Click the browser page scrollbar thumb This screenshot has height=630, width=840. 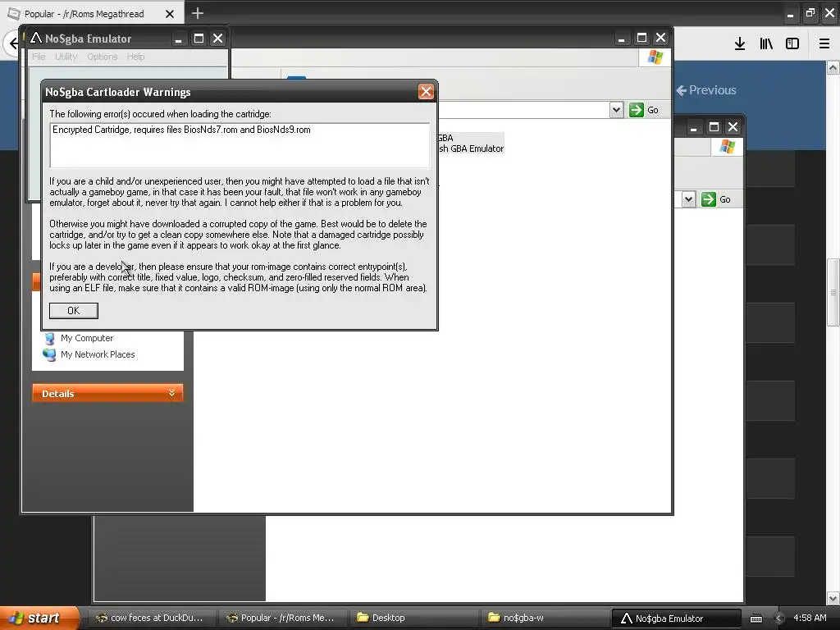pos(833,293)
